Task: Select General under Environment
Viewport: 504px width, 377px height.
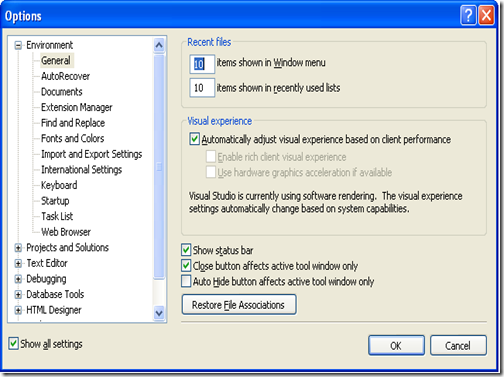Action: coord(56,61)
